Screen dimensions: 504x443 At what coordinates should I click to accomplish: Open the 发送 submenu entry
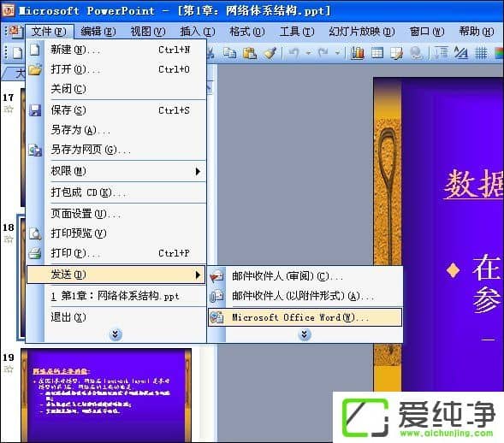116,275
